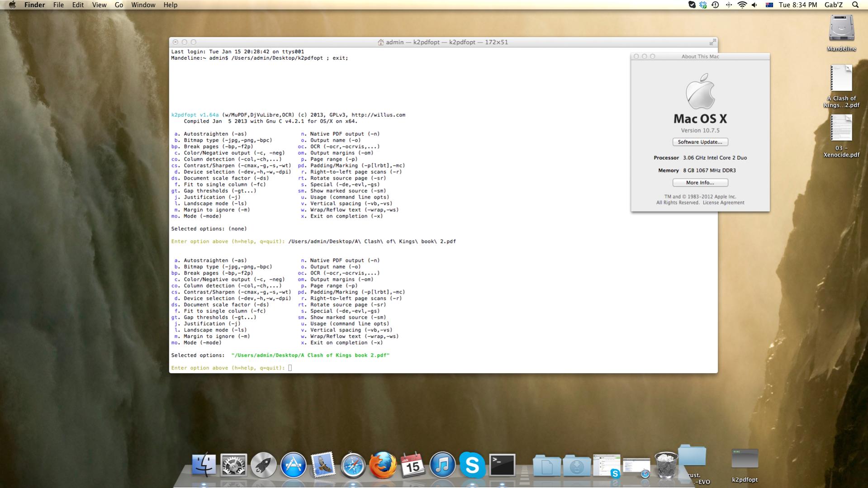Open the View menu

pyautogui.click(x=99, y=5)
